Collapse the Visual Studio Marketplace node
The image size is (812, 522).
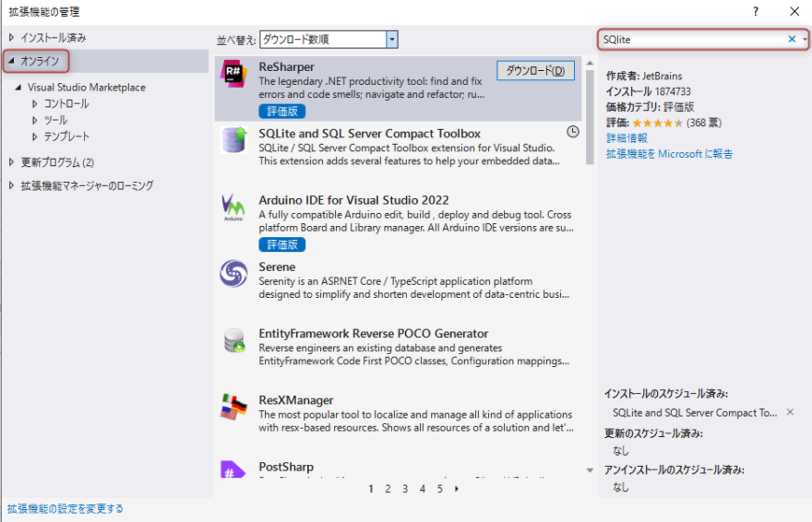[x=18, y=87]
